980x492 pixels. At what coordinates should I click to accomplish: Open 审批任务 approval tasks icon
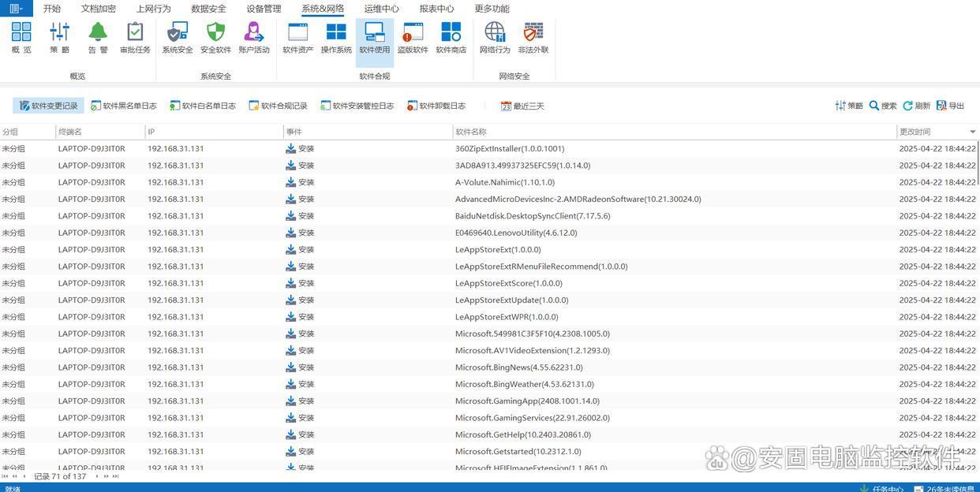[x=135, y=37]
